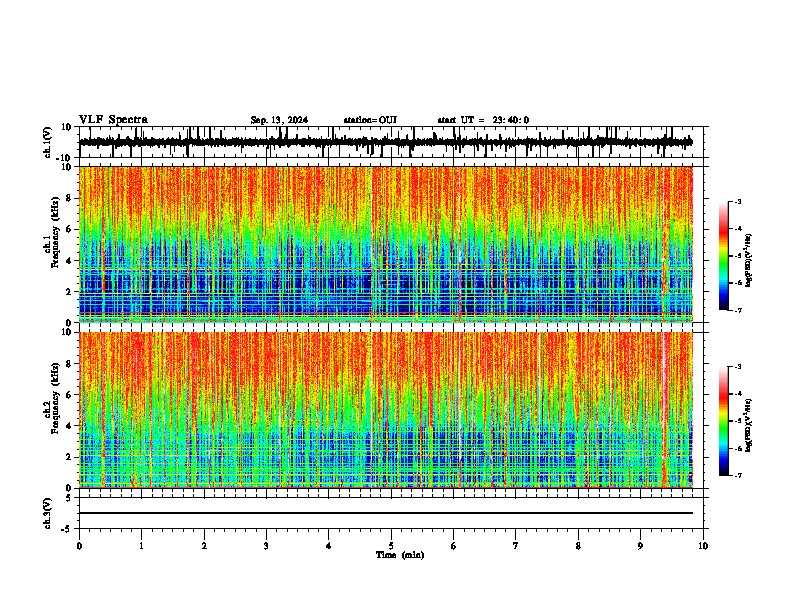Click the ch.2 spectrogram panel
Image resolution: width=792 pixels, height=612 pixels.
pyautogui.click(x=386, y=410)
